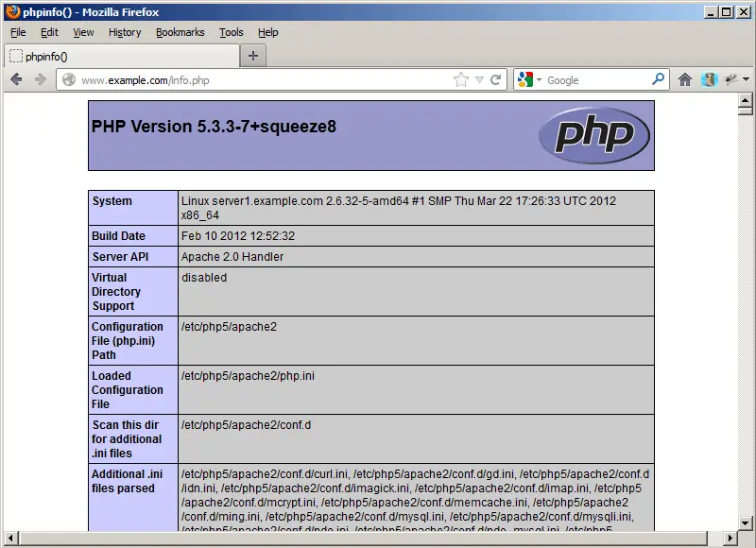Open the Edit menu
This screenshot has height=548, width=756.
pyautogui.click(x=49, y=32)
